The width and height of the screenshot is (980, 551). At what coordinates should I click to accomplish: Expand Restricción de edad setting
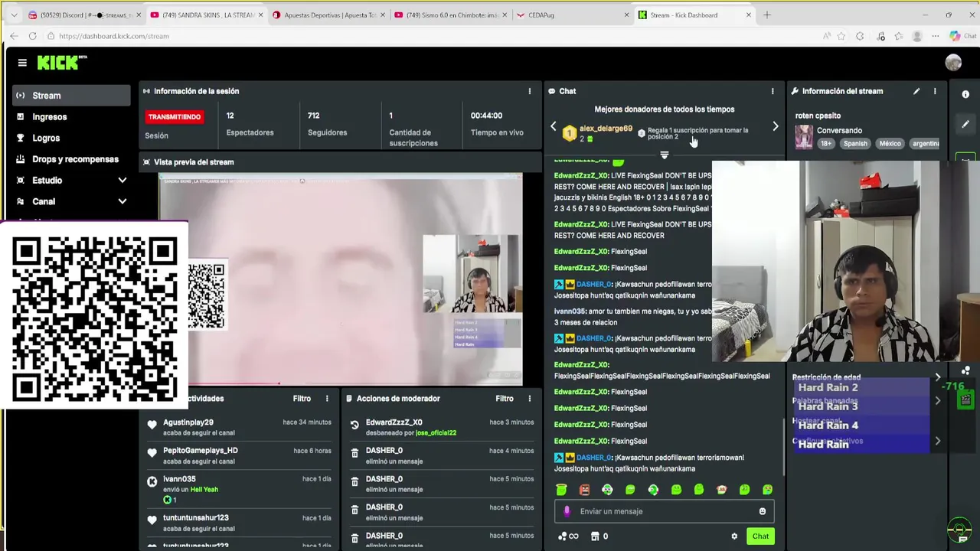click(937, 377)
